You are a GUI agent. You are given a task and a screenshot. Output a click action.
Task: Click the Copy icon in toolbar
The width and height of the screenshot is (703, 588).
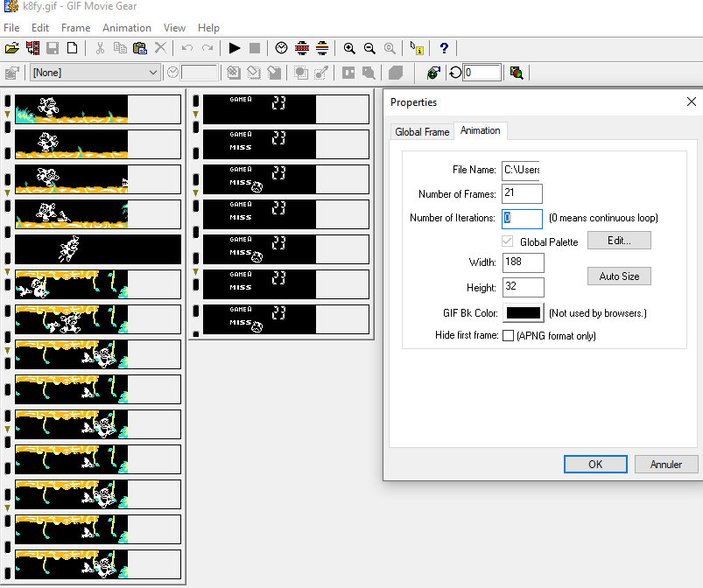[120, 48]
